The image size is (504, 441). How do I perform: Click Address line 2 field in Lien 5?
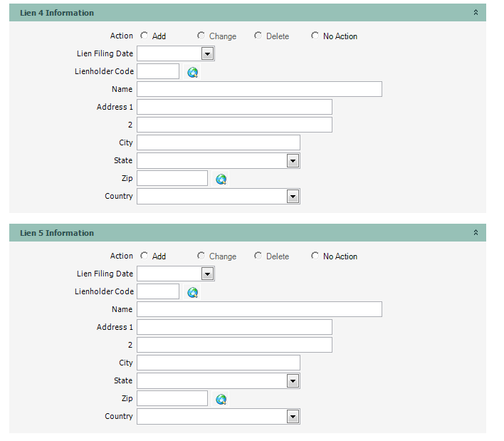tap(234, 345)
